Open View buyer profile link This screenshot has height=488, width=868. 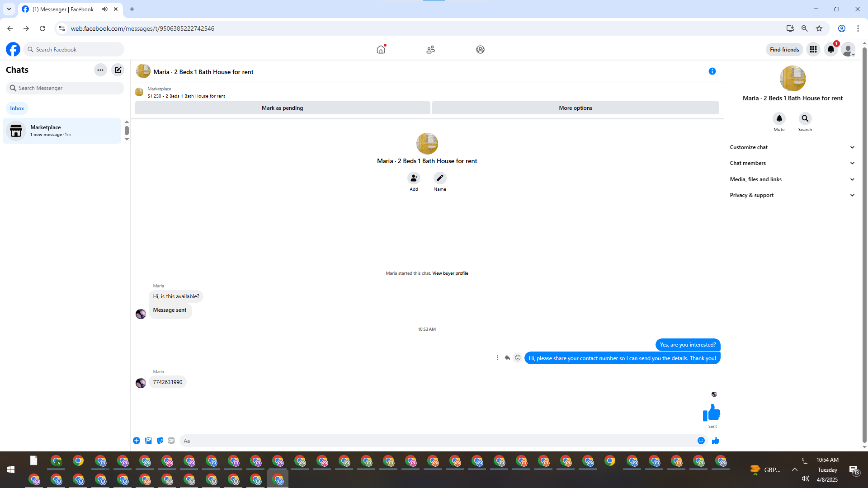pyautogui.click(x=450, y=273)
